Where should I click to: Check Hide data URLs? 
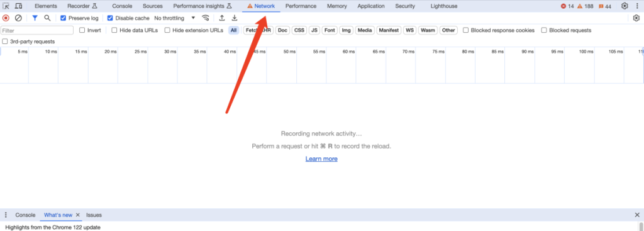[114, 30]
